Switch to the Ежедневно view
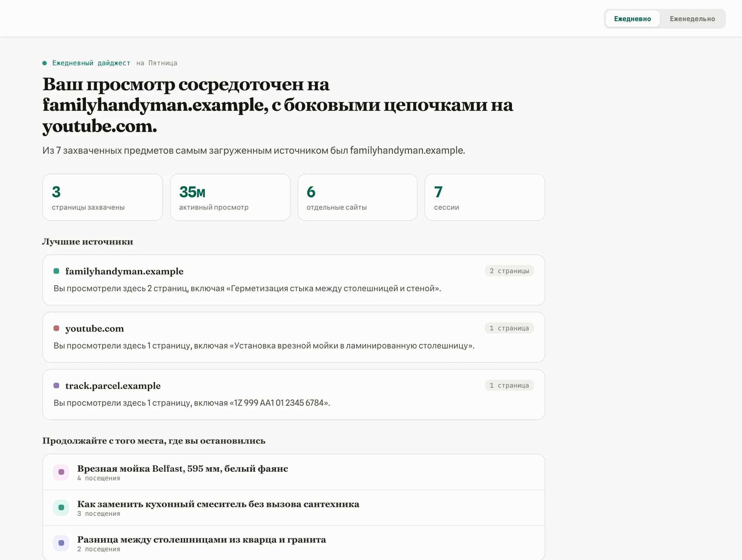742x560 pixels. (x=632, y=19)
